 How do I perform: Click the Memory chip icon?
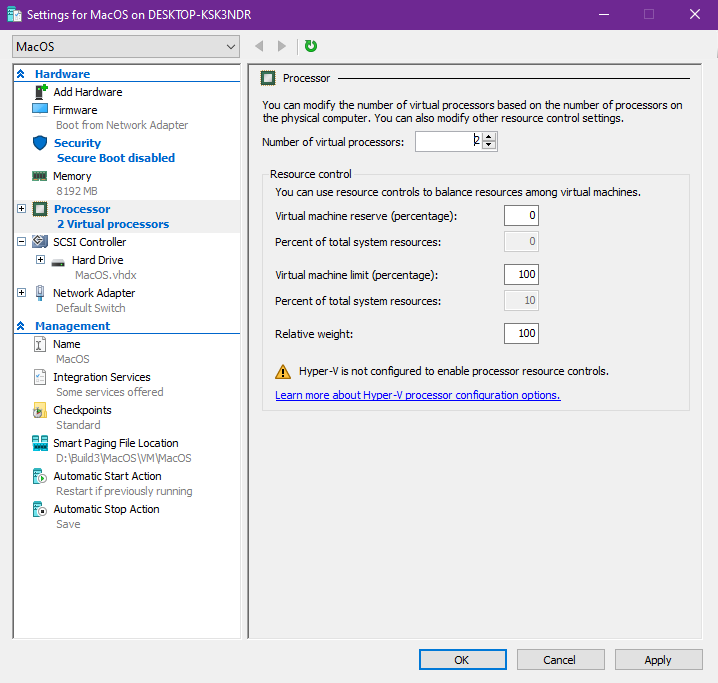(40, 176)
